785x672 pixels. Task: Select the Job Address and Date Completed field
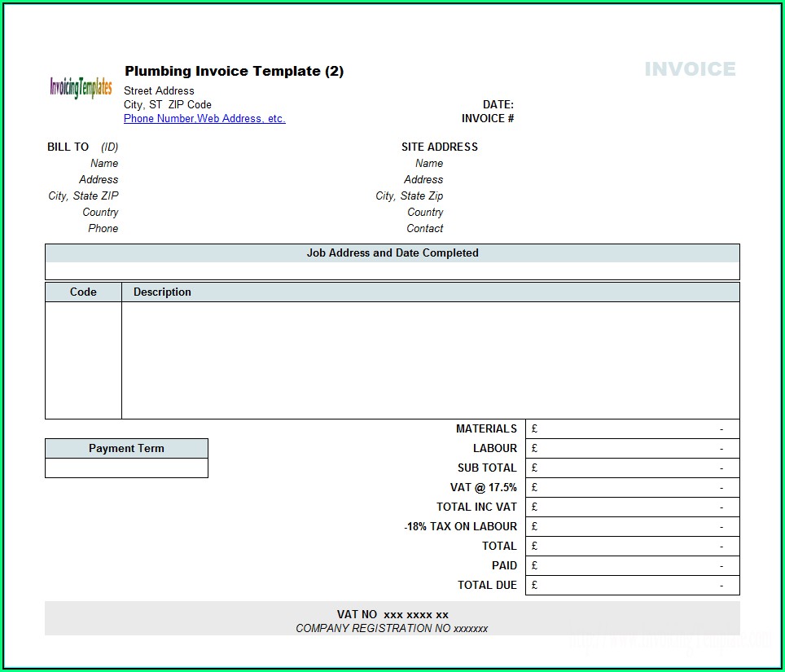coord(392,270)
